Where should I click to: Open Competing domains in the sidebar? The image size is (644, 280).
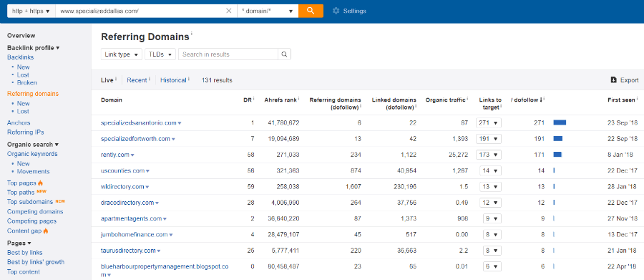click(x=35, y=211)
